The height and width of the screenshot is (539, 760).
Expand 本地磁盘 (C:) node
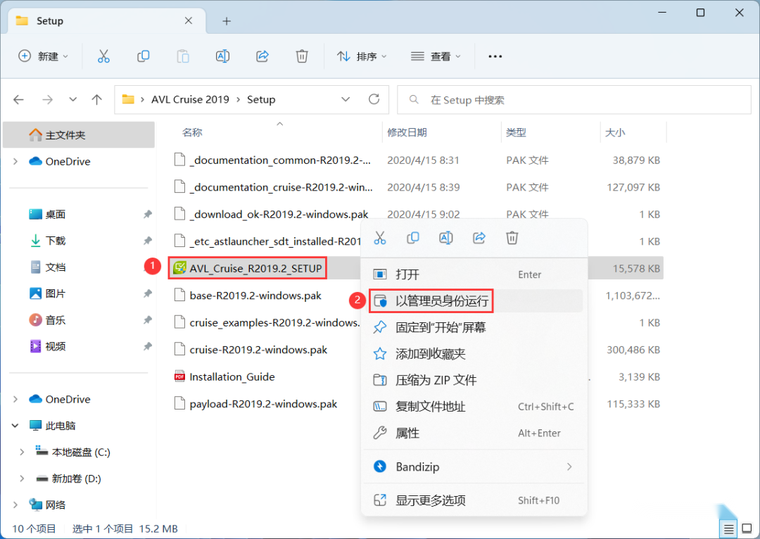pos(22,452)
